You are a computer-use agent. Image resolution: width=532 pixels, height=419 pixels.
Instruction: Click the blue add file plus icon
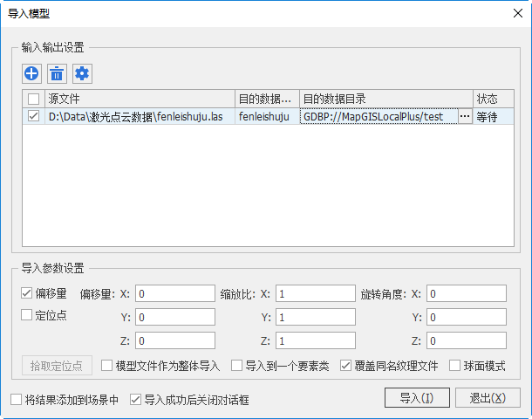[x=31, y=73]
